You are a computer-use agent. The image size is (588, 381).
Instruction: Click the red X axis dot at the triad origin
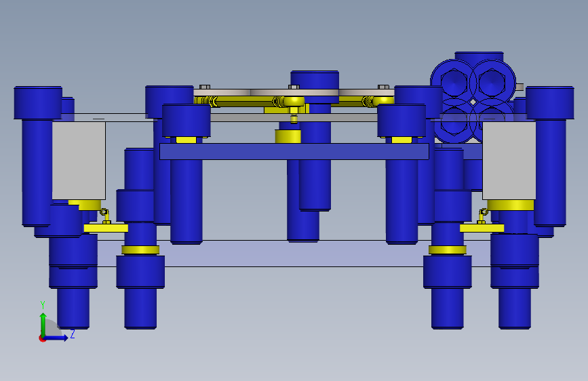[42, 338]
